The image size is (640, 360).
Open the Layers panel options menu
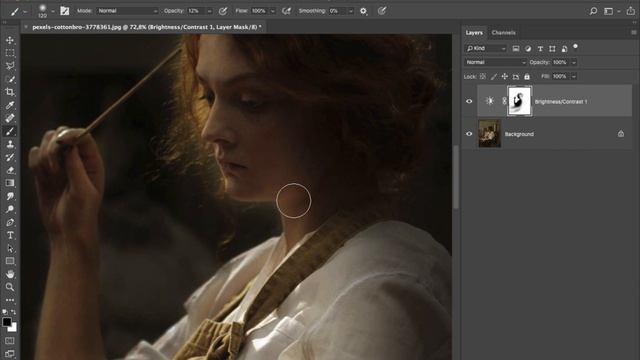click(x=633, y=33)
